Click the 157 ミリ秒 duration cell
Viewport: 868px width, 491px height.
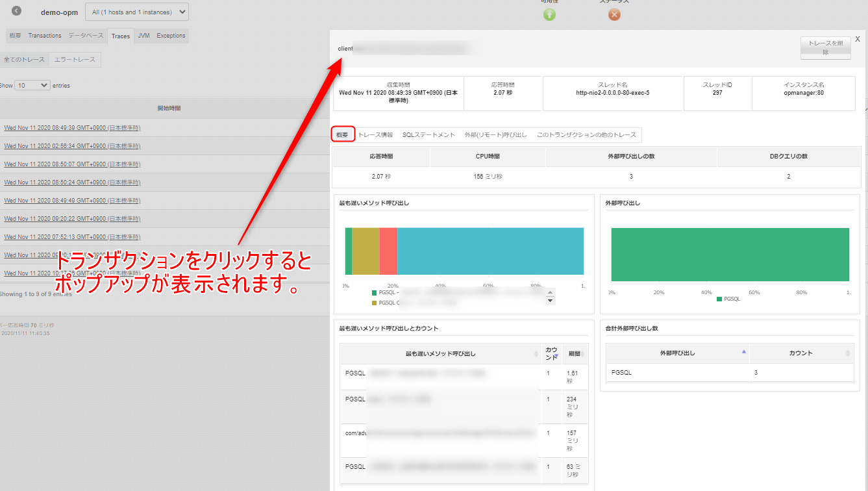574,441
